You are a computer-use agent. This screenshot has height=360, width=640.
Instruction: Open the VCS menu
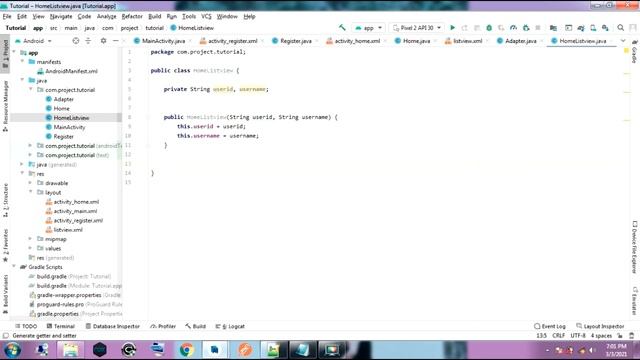click(x=206, y=16)
